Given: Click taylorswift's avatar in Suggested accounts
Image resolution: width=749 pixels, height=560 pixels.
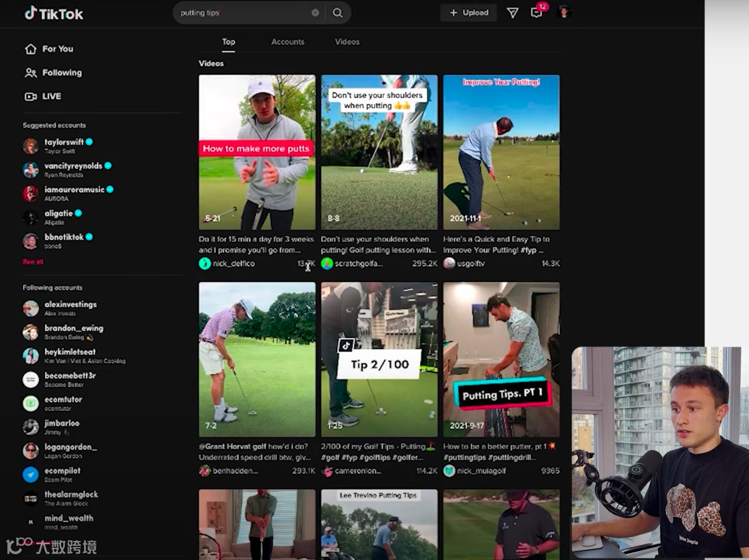Looking at the screenshot, I should tap(31, 146).
